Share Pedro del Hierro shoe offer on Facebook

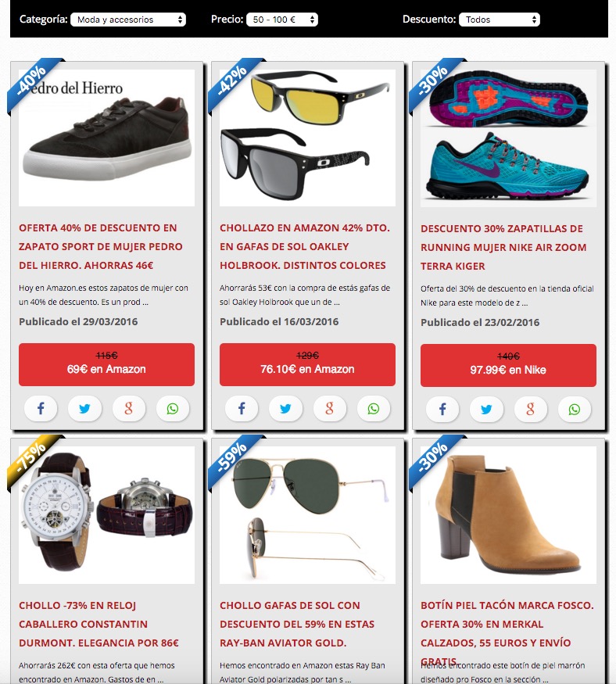pyautogui.click(x=41, y=409)
